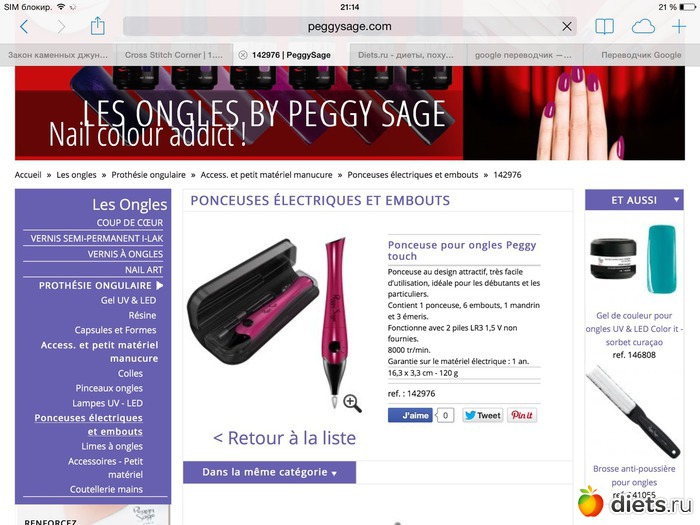Add a new tab with plus icon
The height and width of the screenshot is (525, 700).
click(x=679, y=27)
